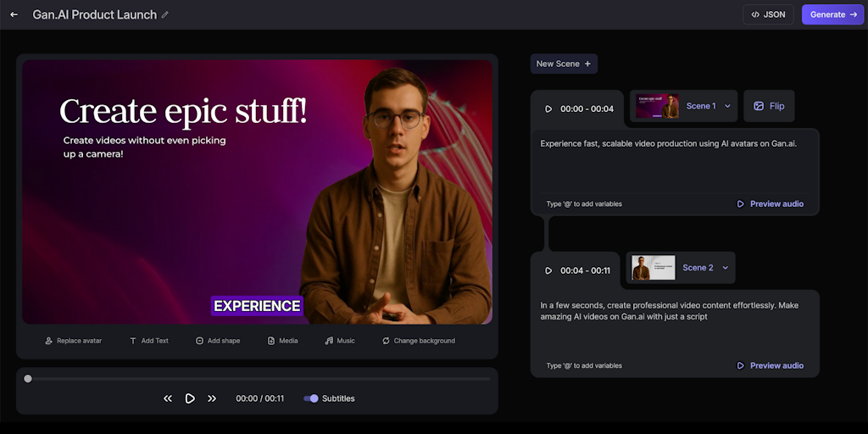Click 'Create videos without even picking' subtext

144,141
